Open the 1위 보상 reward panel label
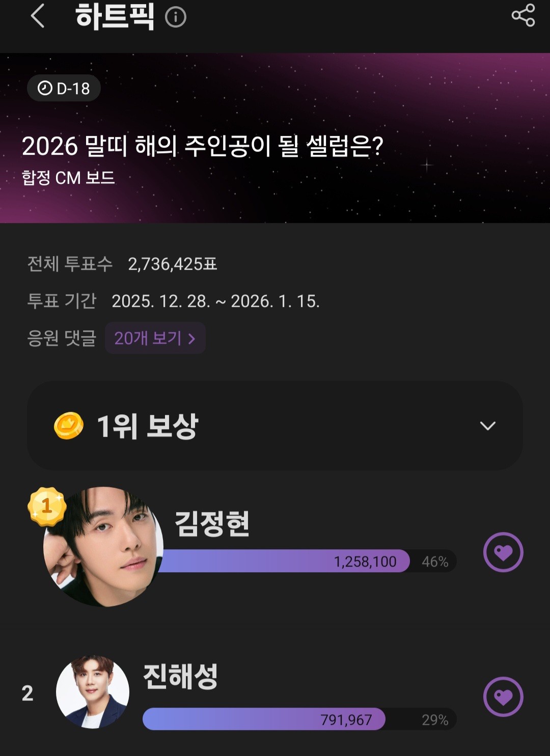Screen dimensions: 550x756 pos(147,426)
